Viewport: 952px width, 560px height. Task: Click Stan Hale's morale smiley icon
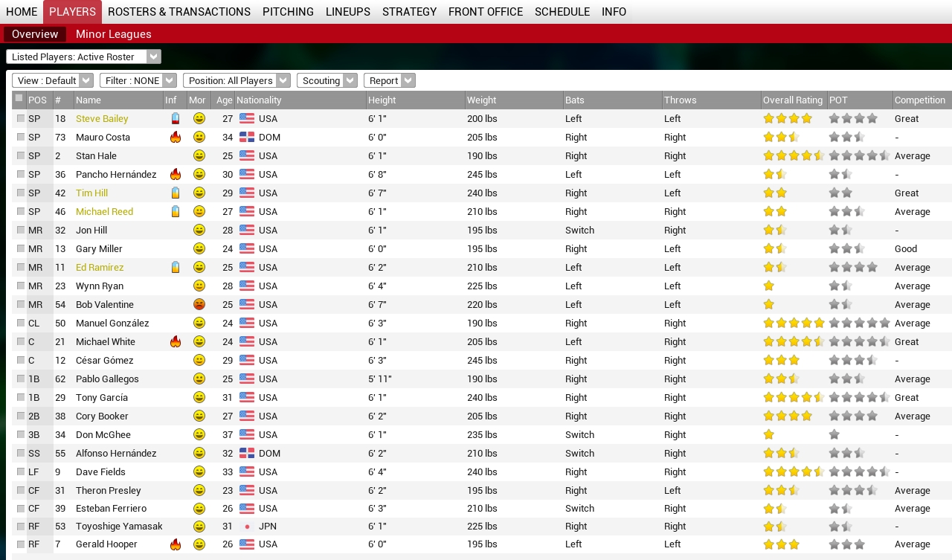pos(199,155)
